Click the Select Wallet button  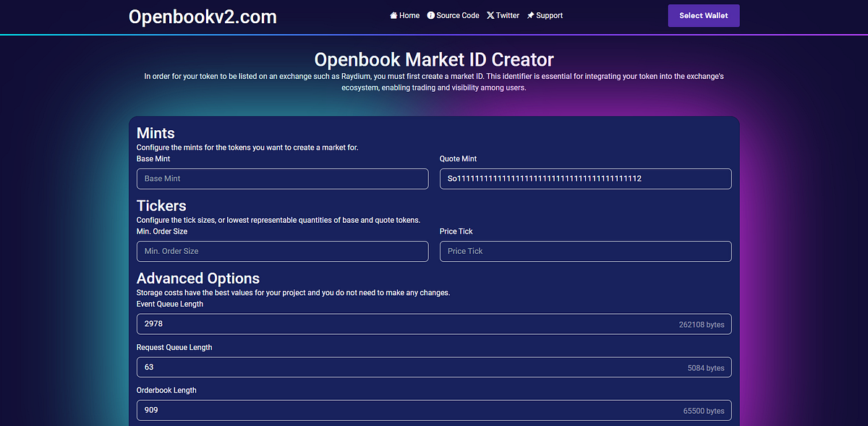pyautogui.click(x=703, y=15)
